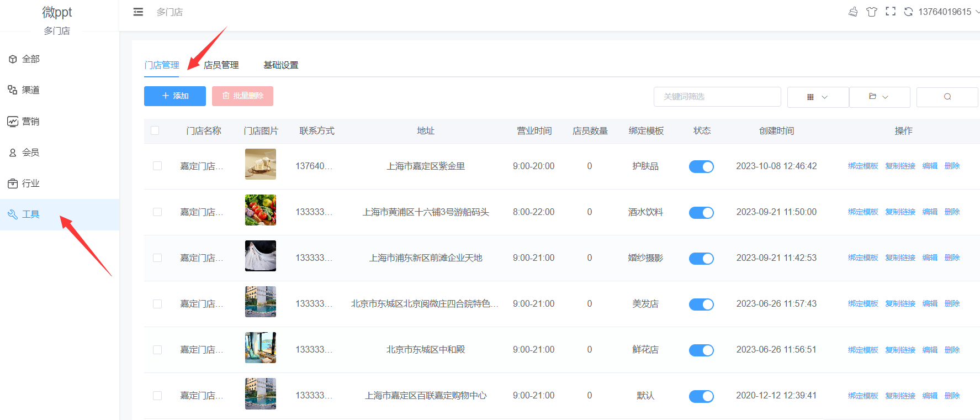Check the row with 上海市嘉定区紫金里
The width and height of the screenshot is (980, 420).
pos(157,166)
